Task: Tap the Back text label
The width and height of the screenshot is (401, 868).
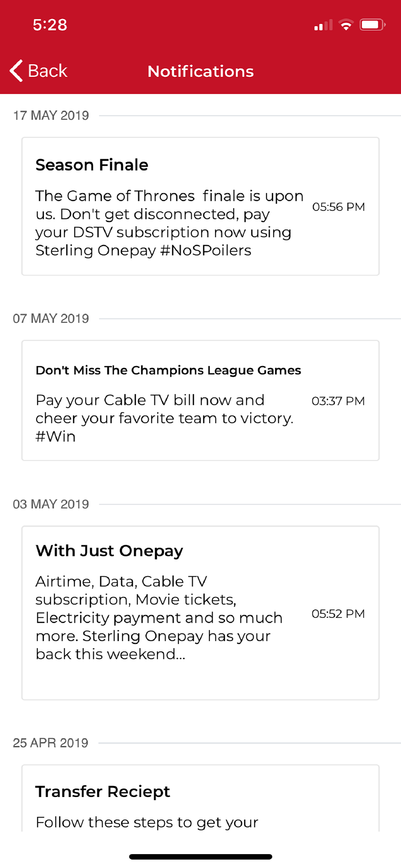Action: click(47, 71)
